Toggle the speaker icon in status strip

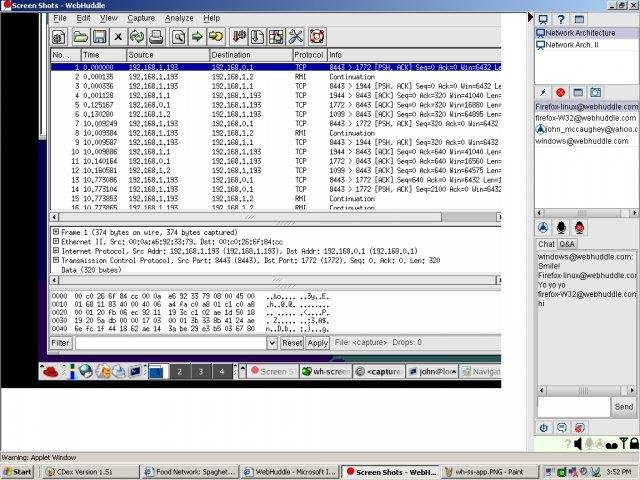578,444
